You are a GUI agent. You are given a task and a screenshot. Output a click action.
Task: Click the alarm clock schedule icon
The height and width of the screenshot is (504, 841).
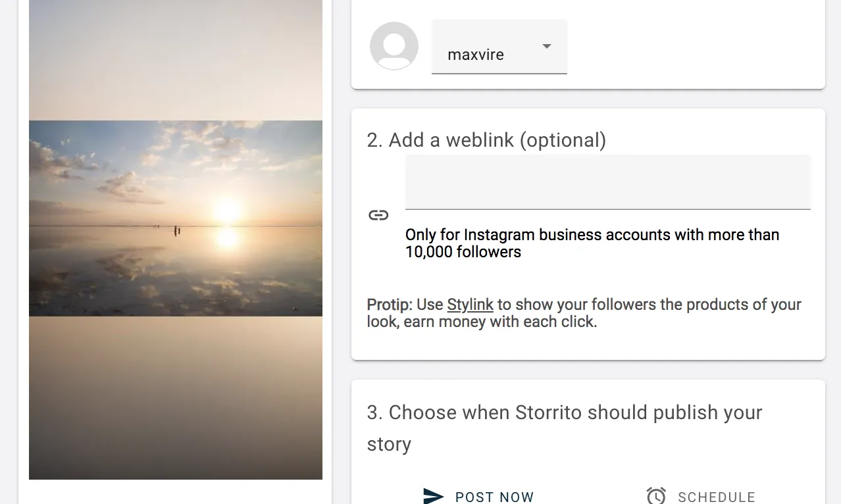pyautogui.click(x=656, y=496)
